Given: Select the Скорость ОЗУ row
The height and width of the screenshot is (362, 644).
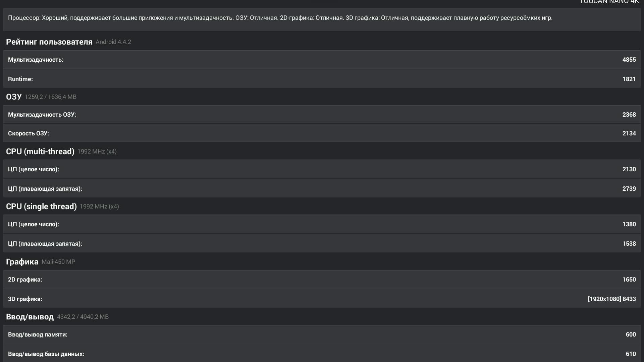Looking at the screenshot, I should click(322, 133).
